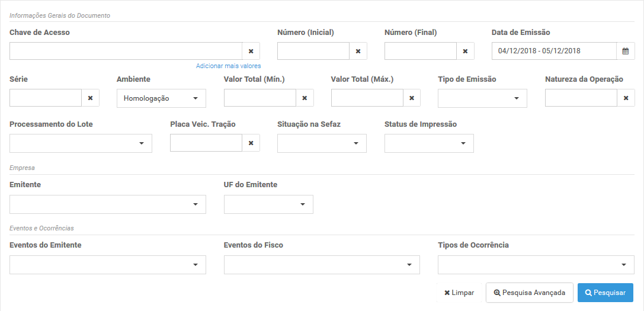The height and width of the screenshot is (311, 644).
Task: Click the Adicionar mais valores link
Action: [228, 66]
